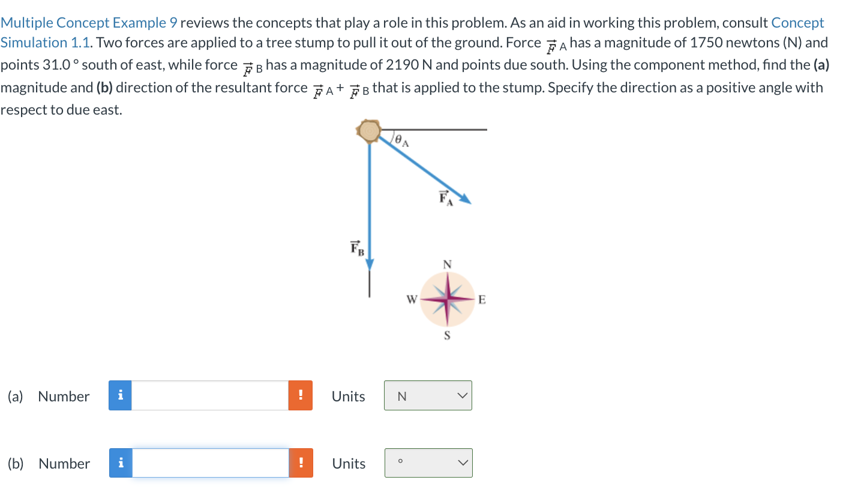Click the tree stump in the diagram
Viewport: 846px width, 504px height.
(368, 131)
